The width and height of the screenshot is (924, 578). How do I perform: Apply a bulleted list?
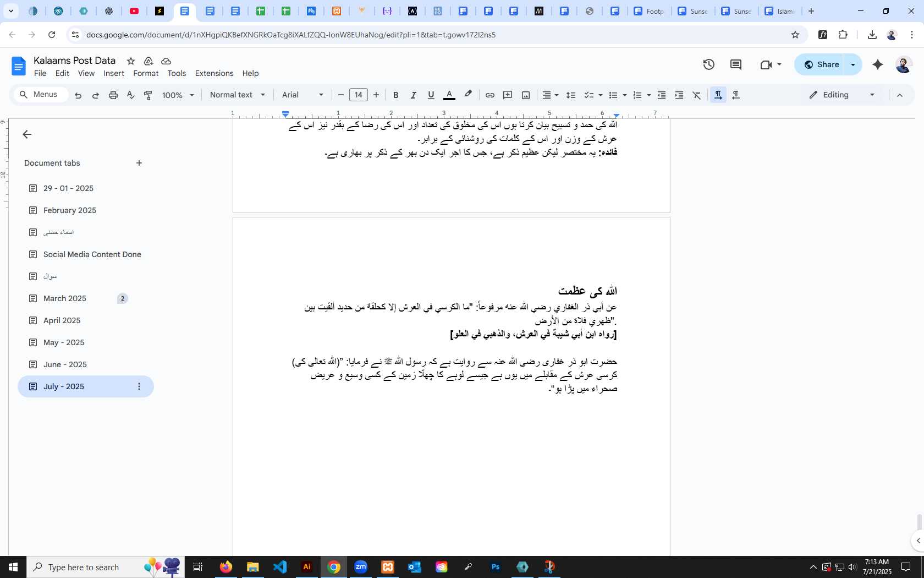click(613, 95)
